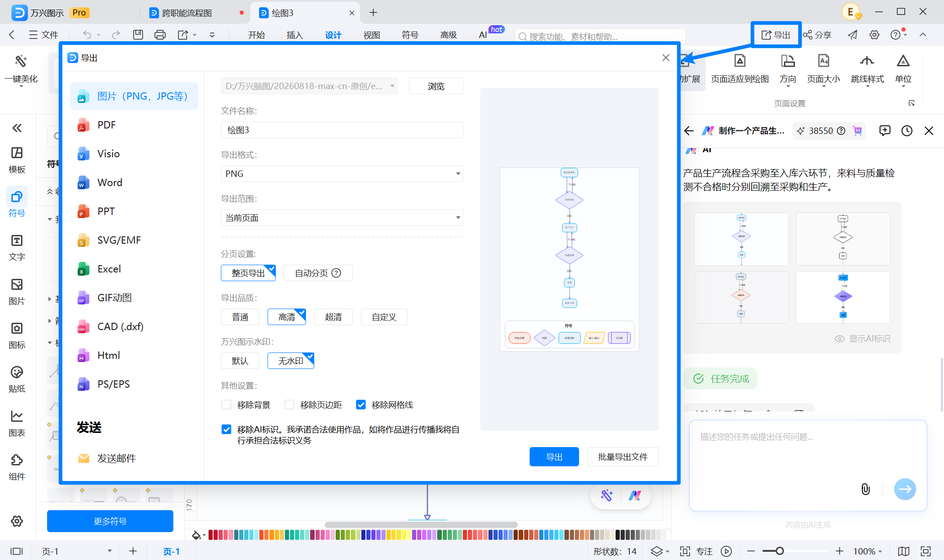Open the 插入 ribbon tab
This screenshot has height=560, width=944.
(295, 35)
